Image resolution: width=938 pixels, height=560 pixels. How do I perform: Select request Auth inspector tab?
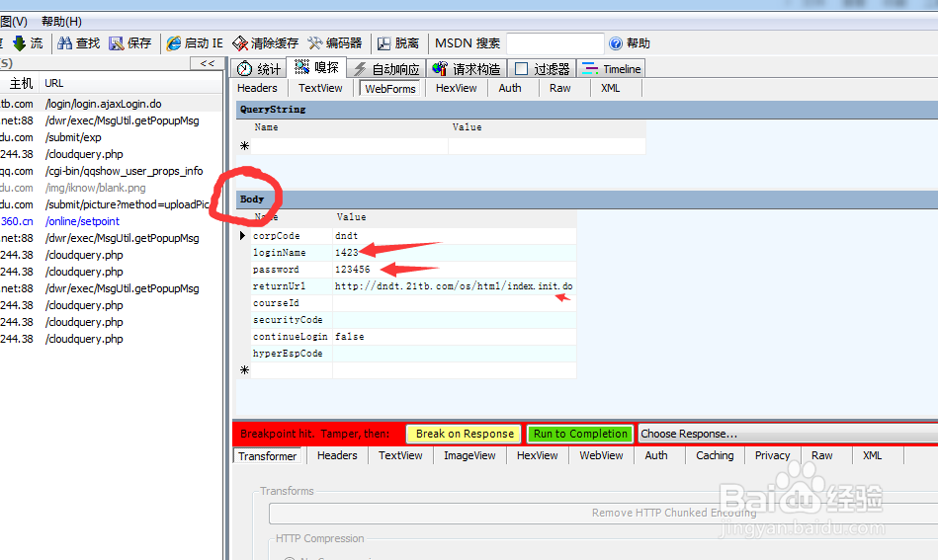coord(510,88)
